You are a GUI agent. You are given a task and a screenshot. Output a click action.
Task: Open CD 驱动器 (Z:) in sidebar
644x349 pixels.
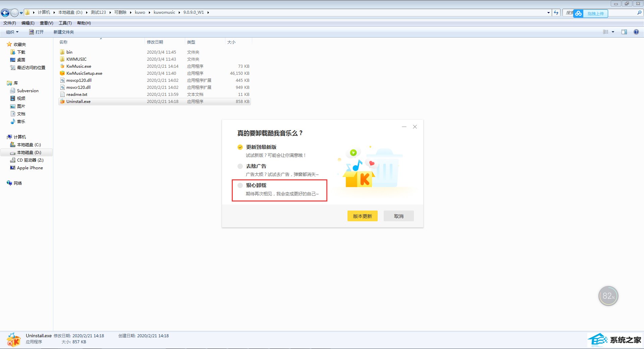tap(30, 160)
